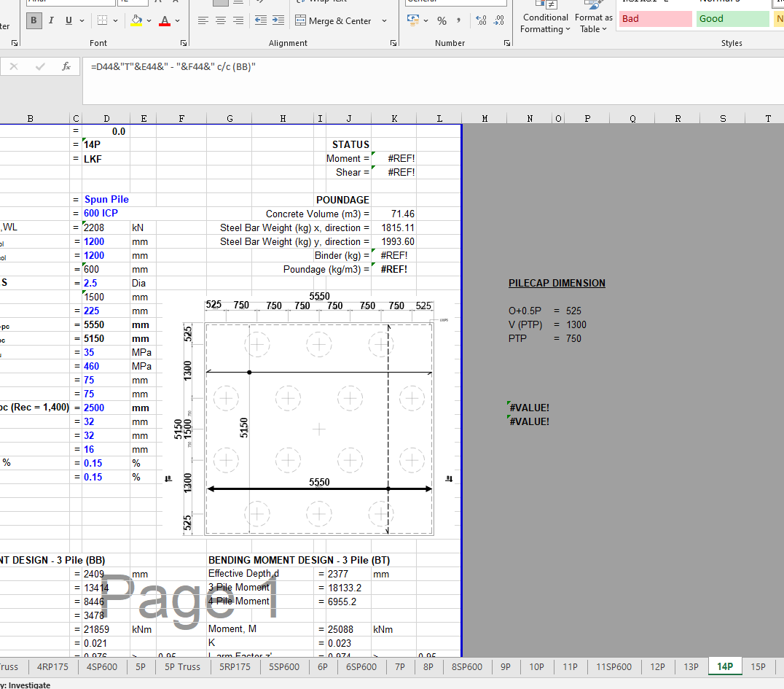Image resolution: width=784 pixels, height=689 pixels.
Task: Cancel formula entry with X
Action: coord(14,66)
